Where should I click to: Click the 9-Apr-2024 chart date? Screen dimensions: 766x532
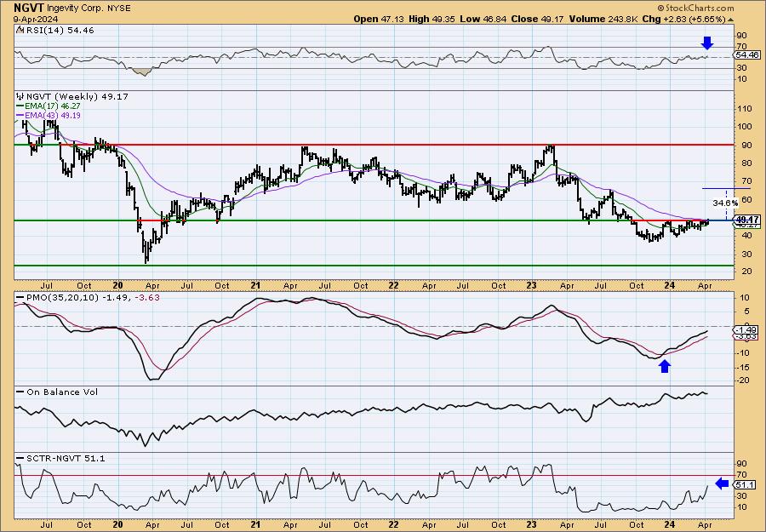coord(36,19)
